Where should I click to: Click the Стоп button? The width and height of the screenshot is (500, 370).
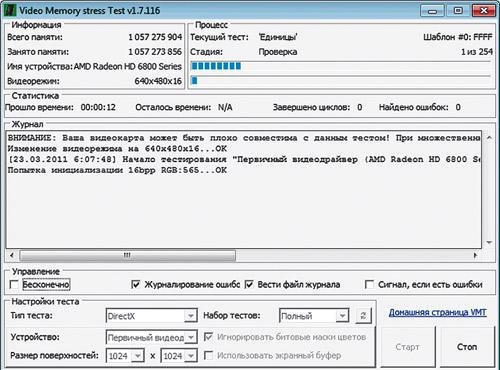(467, 347)
